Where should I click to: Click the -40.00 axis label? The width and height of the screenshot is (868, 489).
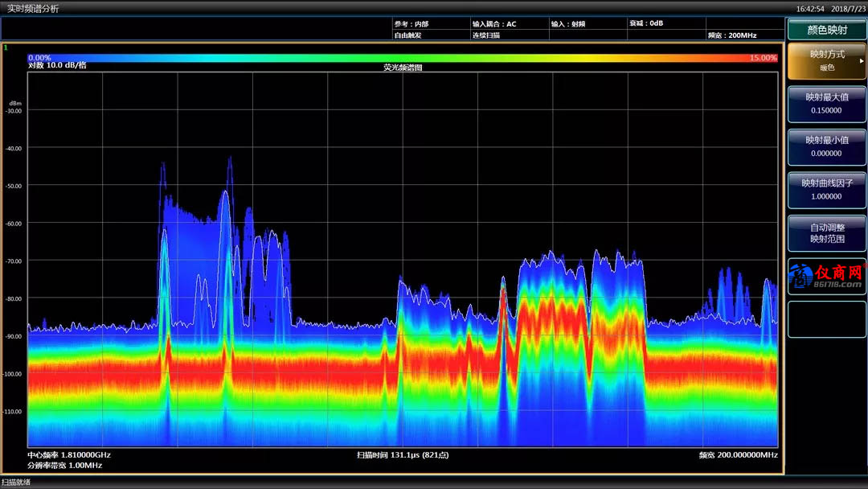point(14,149)
